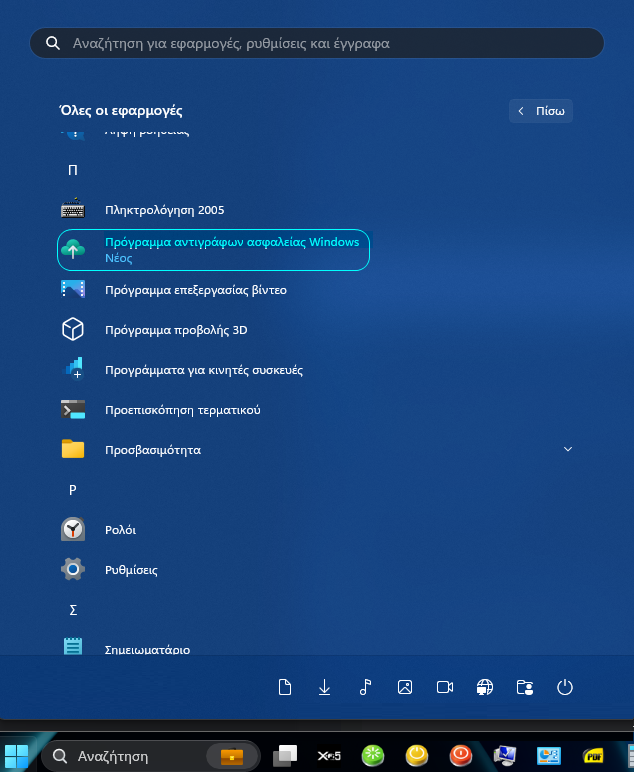
Task: Select Προγράμματα για κινητές συσκευές label
Action: pos(204,370)
